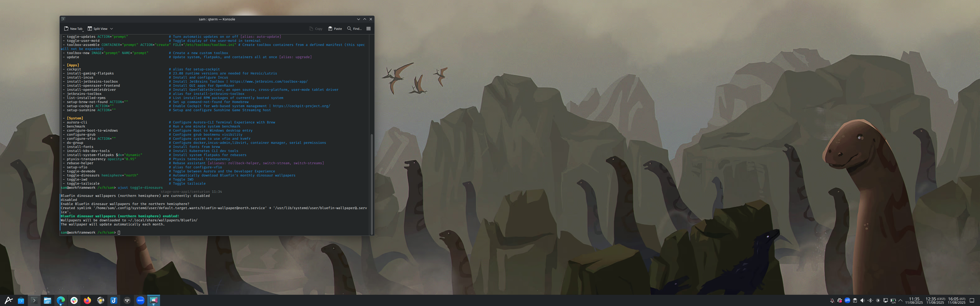Open Find... search in Konsole

pos(354,29)
